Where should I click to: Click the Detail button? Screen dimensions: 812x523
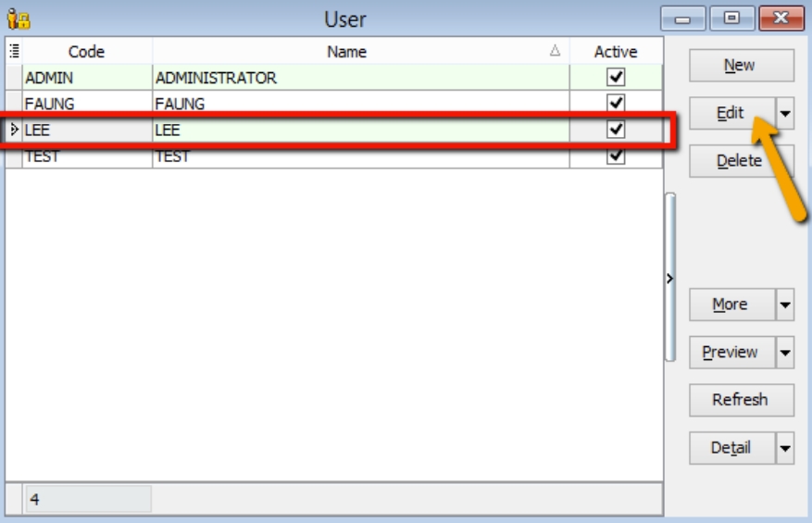pyautogui.click(x=732, y=448)
